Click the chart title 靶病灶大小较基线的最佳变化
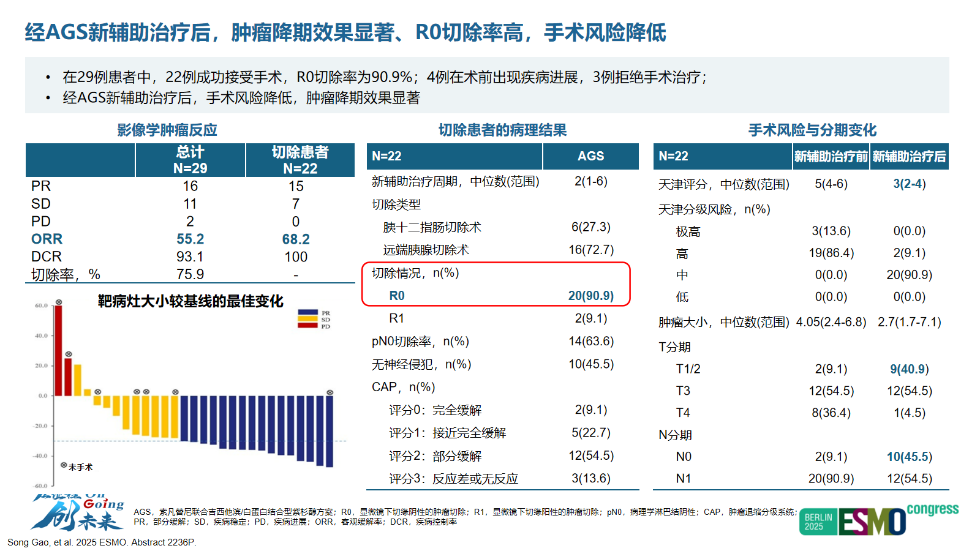The width and height of the screenshot is (980, 551). [x=190, y=301]
